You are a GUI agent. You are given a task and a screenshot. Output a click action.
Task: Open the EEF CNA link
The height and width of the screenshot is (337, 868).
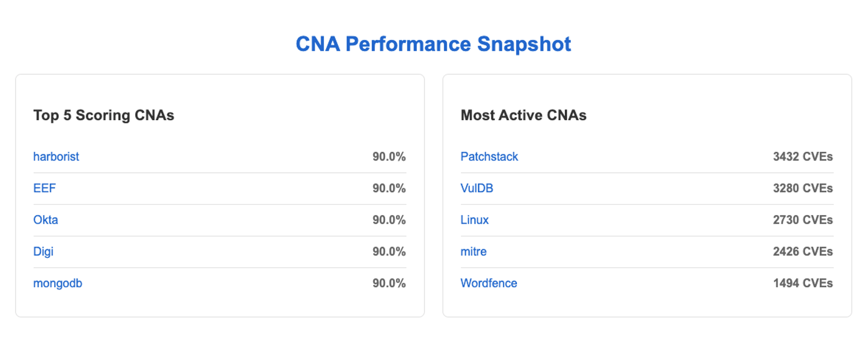tap(44, 188)
